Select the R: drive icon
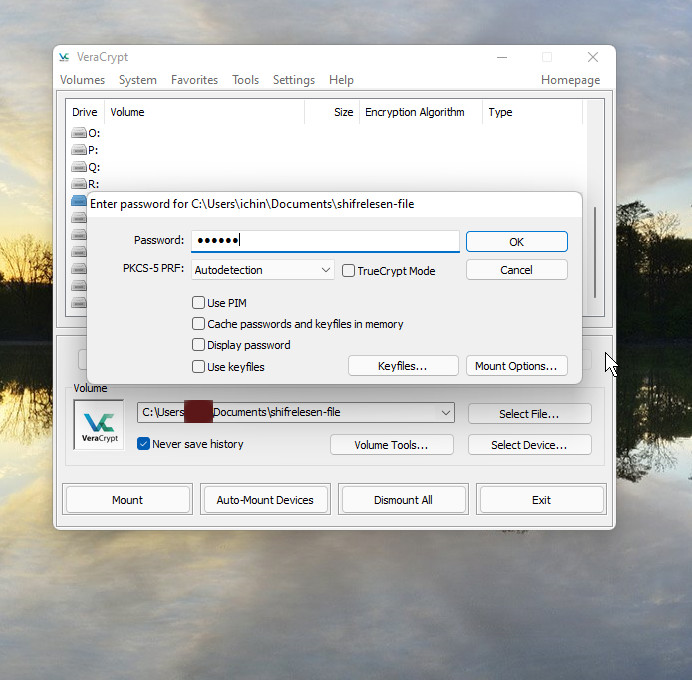The height and width of the screenshot is (680, 692). pyautogui.click(x=79, y=184)
